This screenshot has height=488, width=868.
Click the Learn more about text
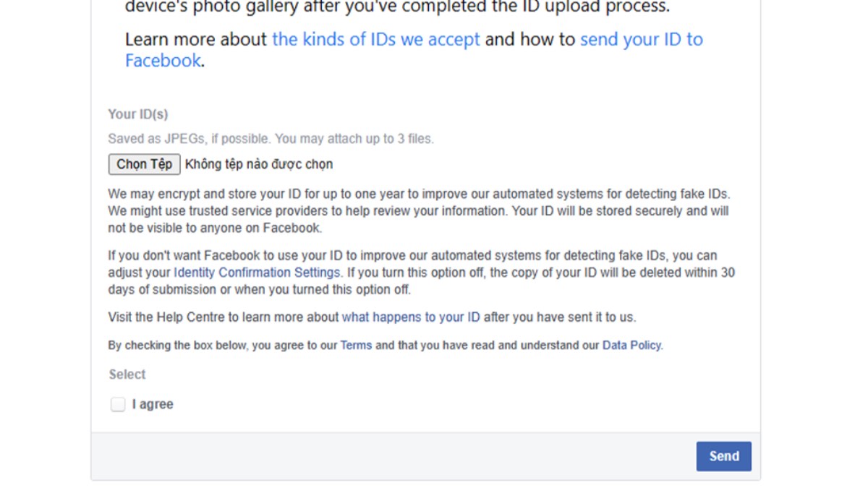[196, 39]
